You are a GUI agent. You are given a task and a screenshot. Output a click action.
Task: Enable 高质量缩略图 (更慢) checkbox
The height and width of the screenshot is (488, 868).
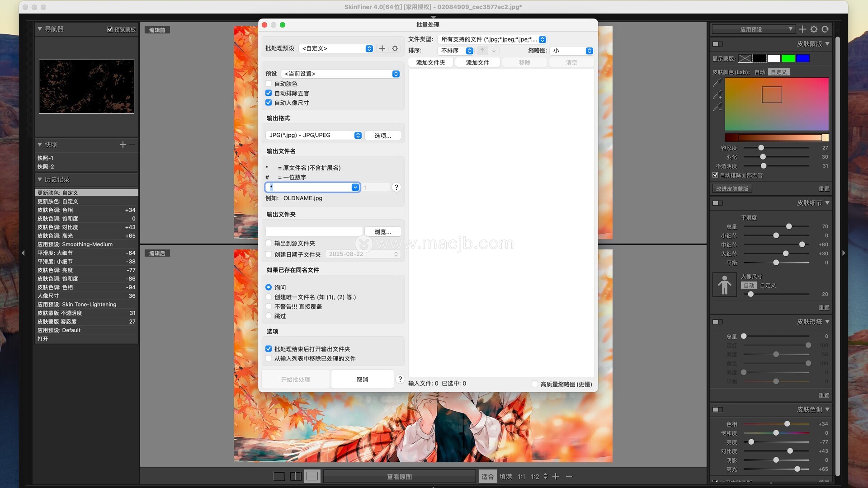pos(535,384)
